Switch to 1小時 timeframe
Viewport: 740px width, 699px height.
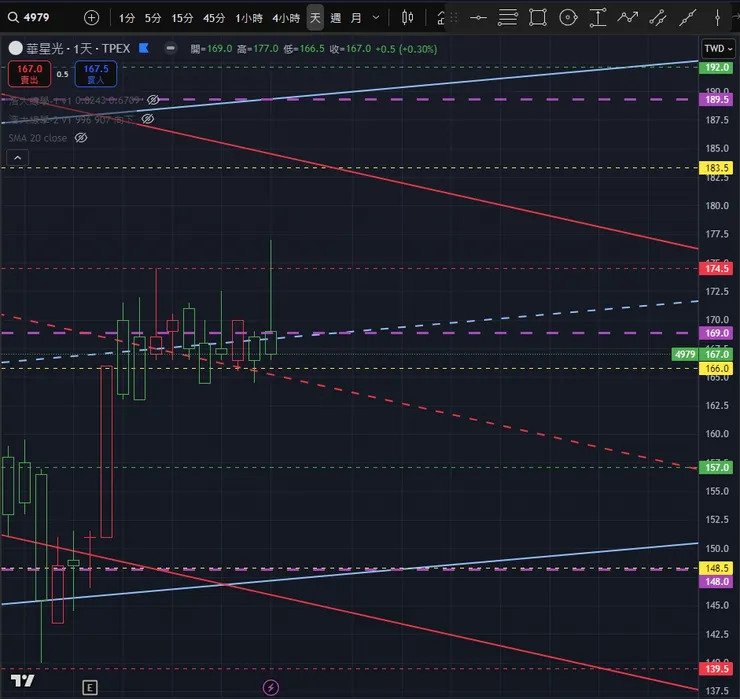tap(249, 18)
